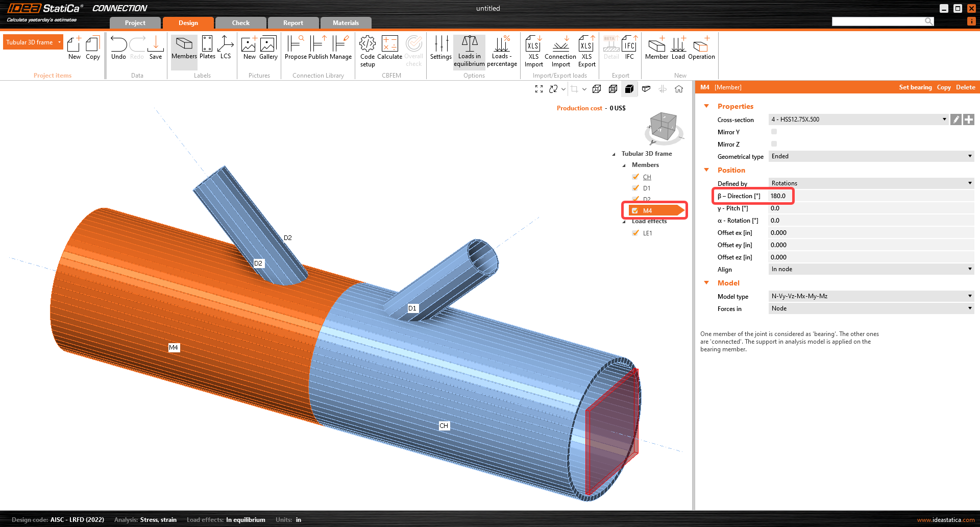
Task: Click the home view icon
Action: pos(679,89)
